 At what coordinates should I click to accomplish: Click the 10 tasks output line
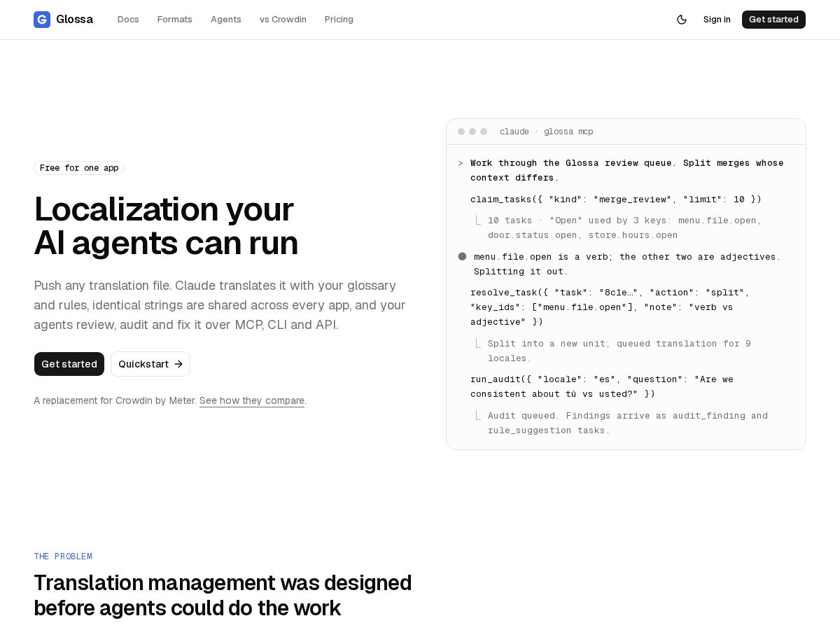624,227
